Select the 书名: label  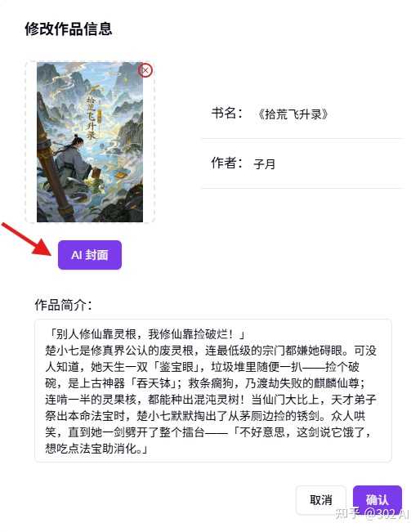(x=227, y=113)
